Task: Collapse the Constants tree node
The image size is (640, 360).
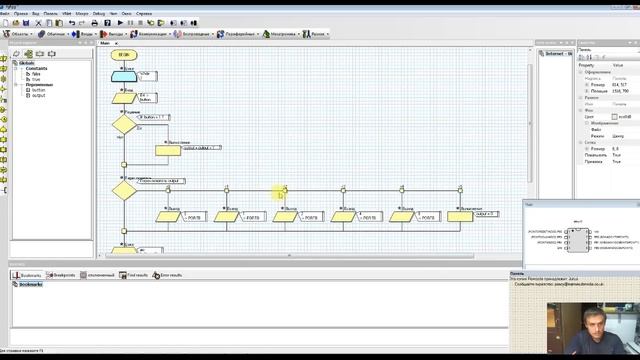Action: point(16,69)
